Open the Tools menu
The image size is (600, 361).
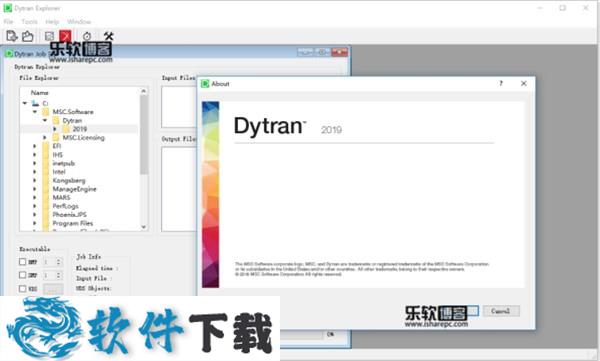tap(29, 21)
